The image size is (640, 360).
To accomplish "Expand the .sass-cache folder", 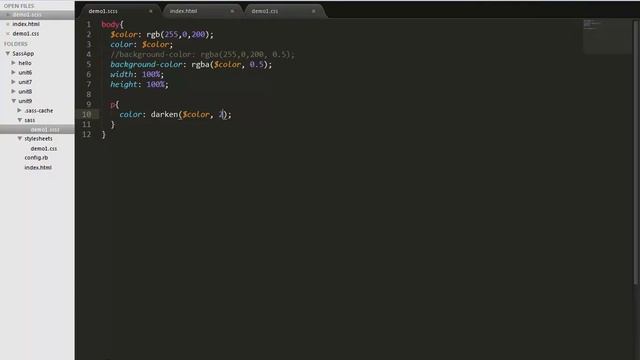I will point(19,110).
